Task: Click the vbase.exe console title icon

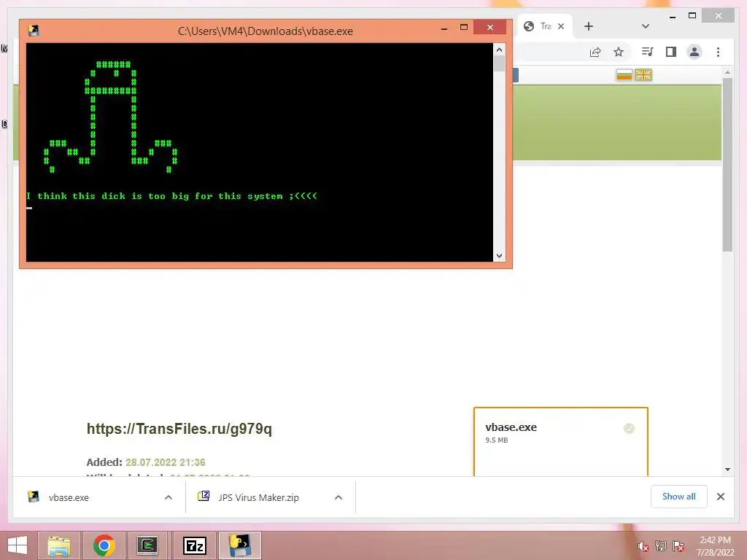Action: point(34,31)
